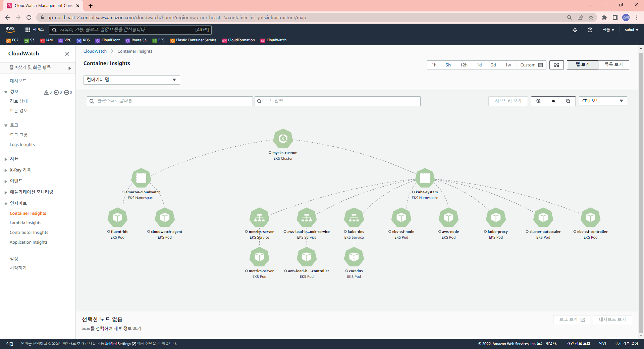Viewport: 644px width, 349px height.
Task: Click the cloudwatch-agent pod icon
Action: [x=165, y=217]
